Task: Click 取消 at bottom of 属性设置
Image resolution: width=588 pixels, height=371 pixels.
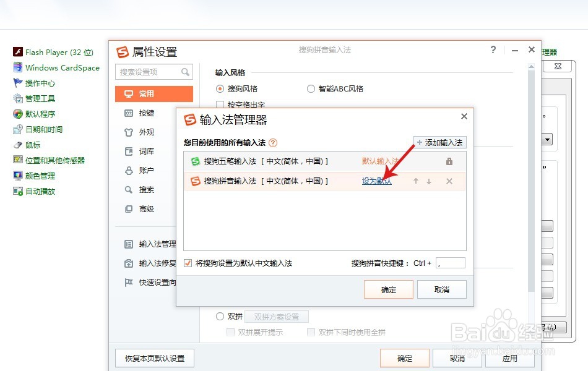Action: pos(457,358)
